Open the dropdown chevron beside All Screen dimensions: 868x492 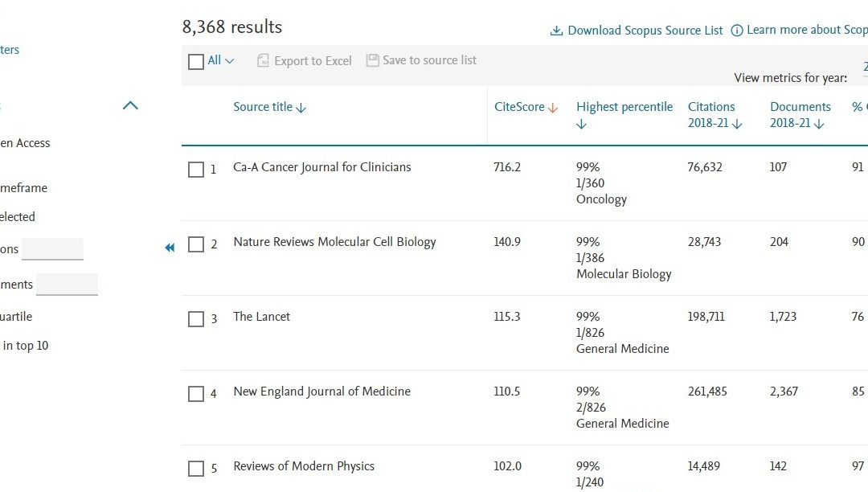(x=228, y=60)
